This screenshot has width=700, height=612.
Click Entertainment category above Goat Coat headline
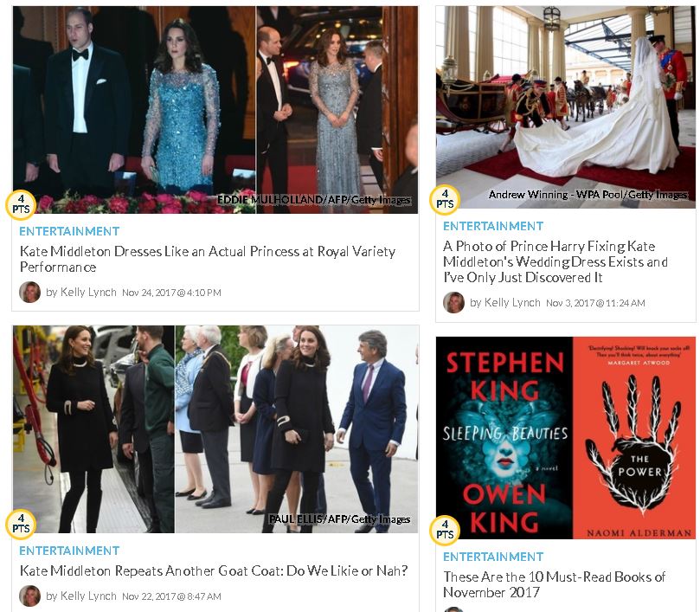point(69,551)
